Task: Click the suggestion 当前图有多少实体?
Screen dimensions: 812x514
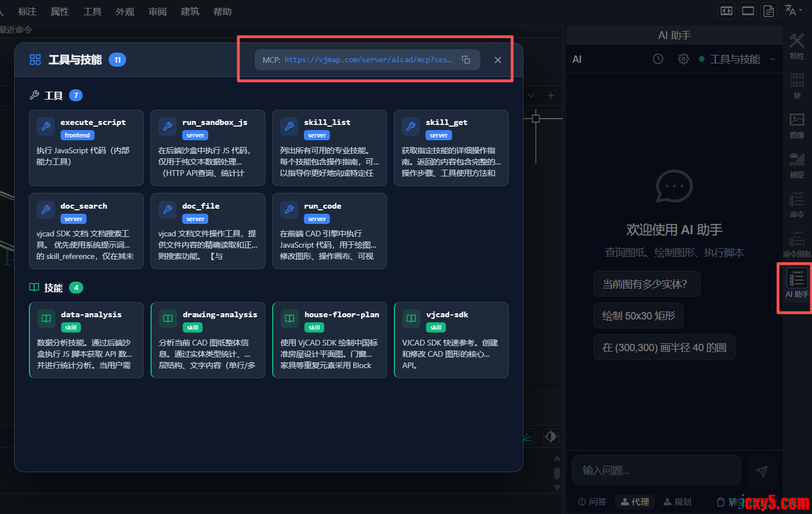Action: click(646, 284)
